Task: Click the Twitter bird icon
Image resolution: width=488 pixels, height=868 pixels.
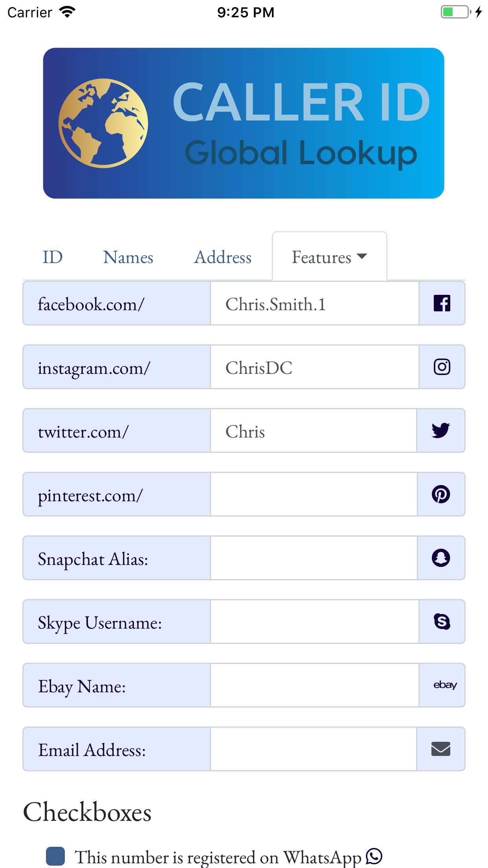Action: point(442,430)
